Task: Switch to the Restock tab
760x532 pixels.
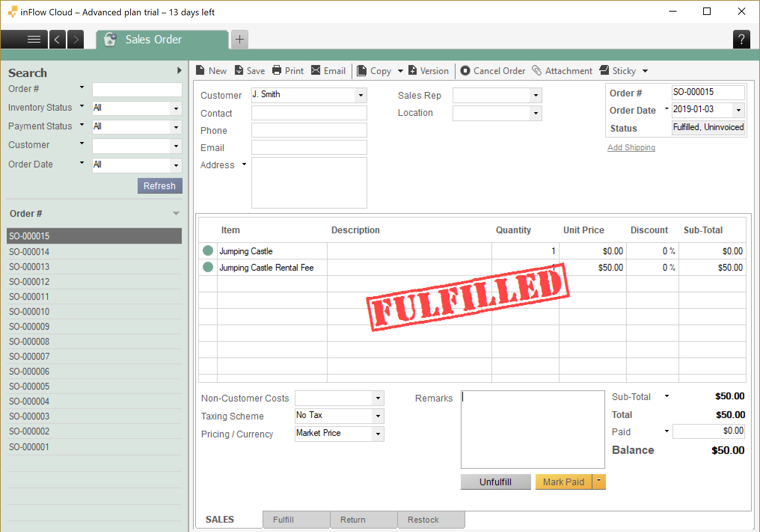Action: (x=431, y=520)
